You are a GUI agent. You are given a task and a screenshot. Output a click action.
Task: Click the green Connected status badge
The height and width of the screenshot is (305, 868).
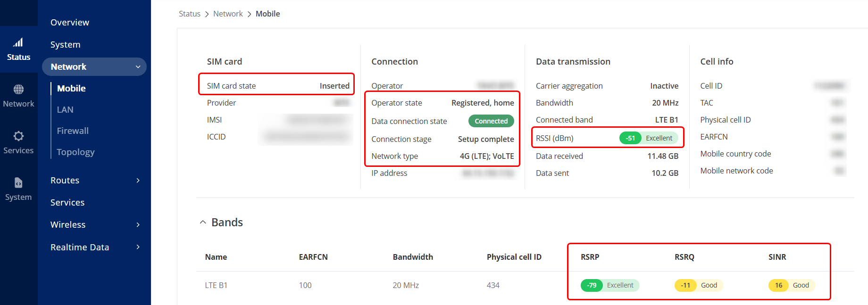tap(491, 121)
